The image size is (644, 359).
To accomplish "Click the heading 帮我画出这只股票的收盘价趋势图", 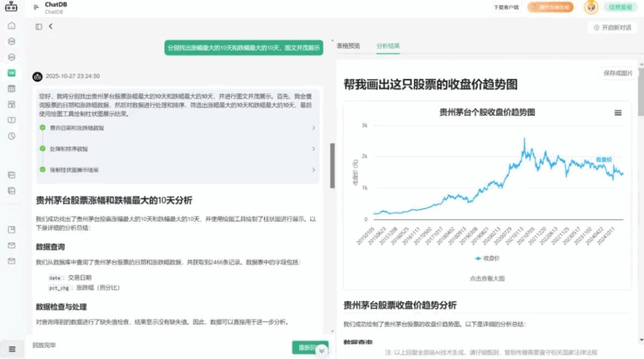I will 430,85.
